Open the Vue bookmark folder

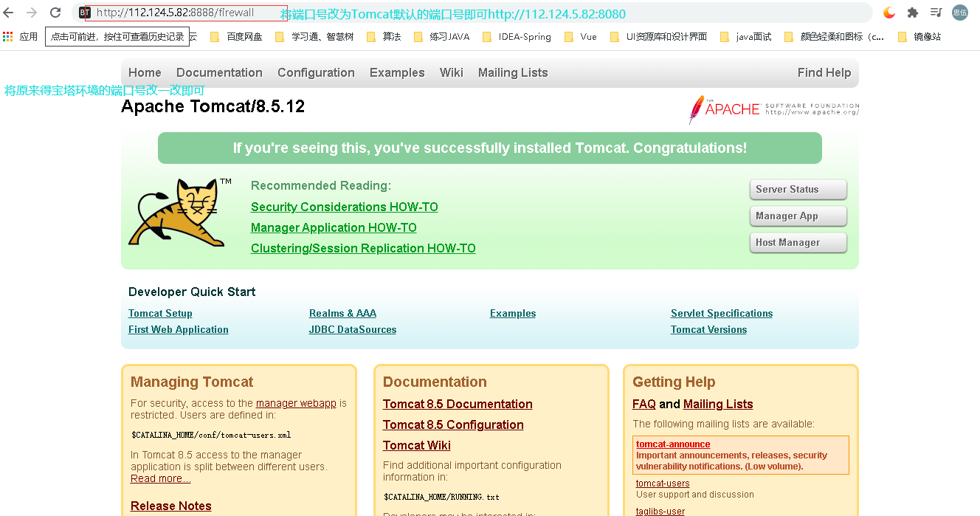(x=581, y=36)
